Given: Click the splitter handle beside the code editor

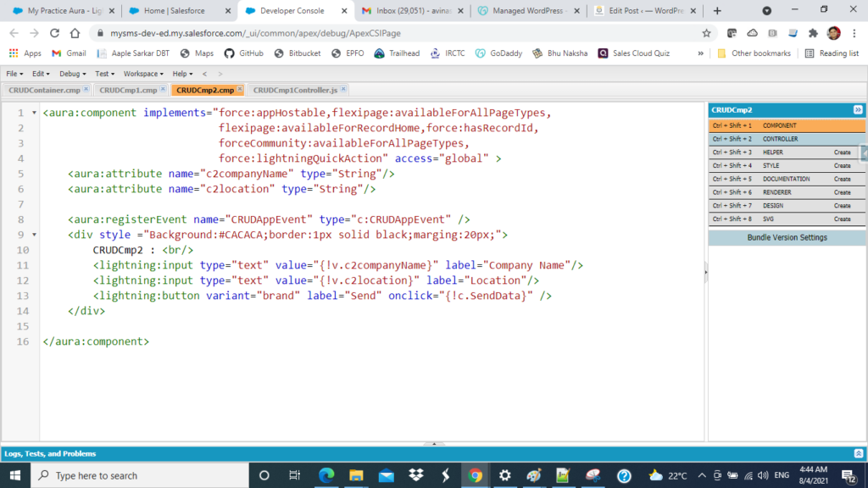Looking at the screenshot, I should (x=706, y=272).
